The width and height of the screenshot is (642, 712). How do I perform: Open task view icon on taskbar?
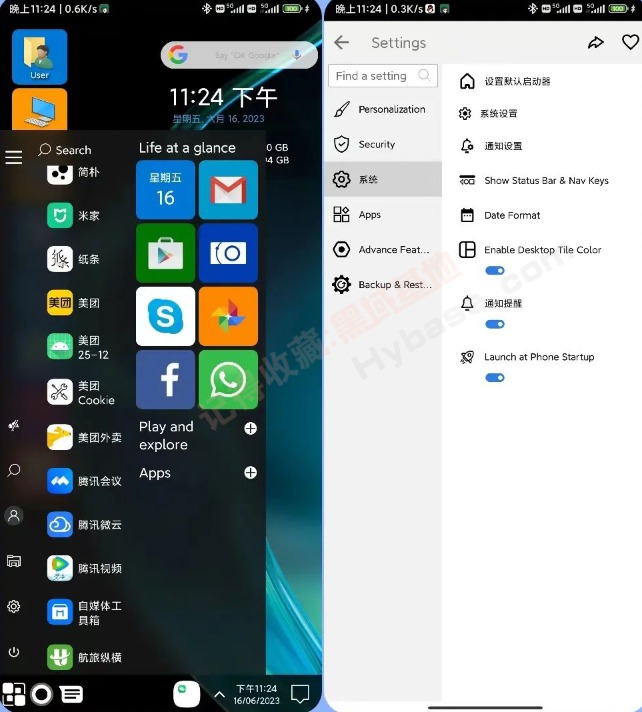pos(72,694)
